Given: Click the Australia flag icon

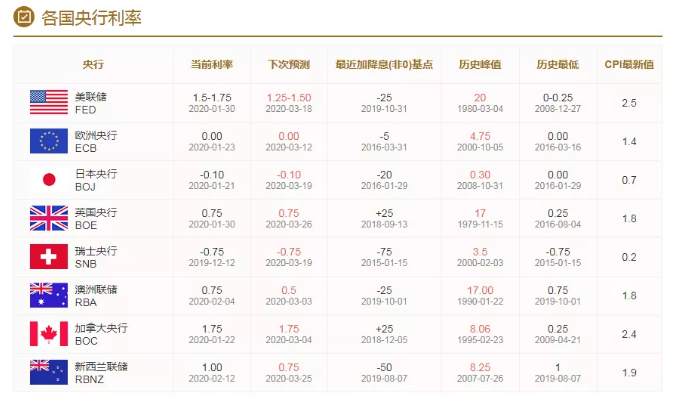Looking at the screenshot, I should [x=49, y=295].
